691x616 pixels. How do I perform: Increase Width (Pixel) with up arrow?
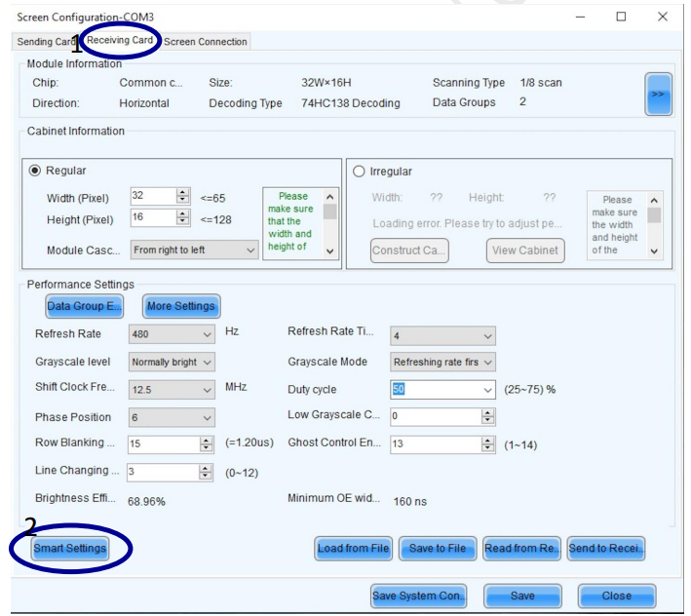tap(182, 192)
